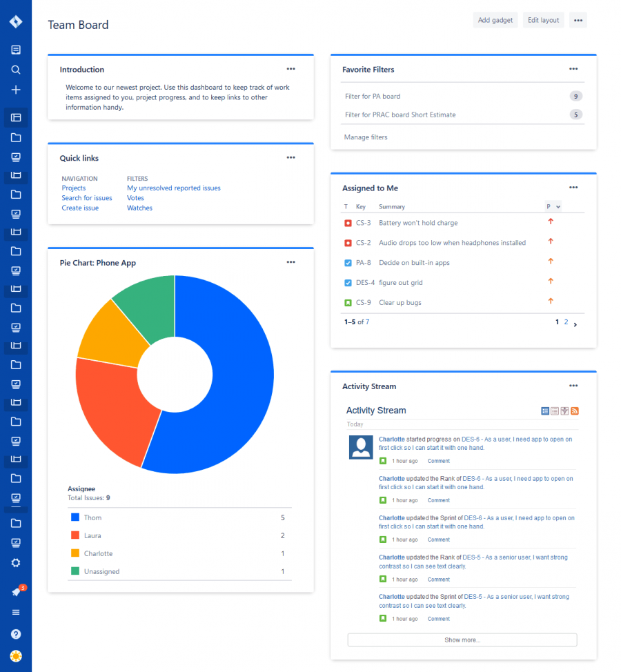Screen dimensions: 621x672
Task: Open search from the left sidebar
Action: [16, 69]
